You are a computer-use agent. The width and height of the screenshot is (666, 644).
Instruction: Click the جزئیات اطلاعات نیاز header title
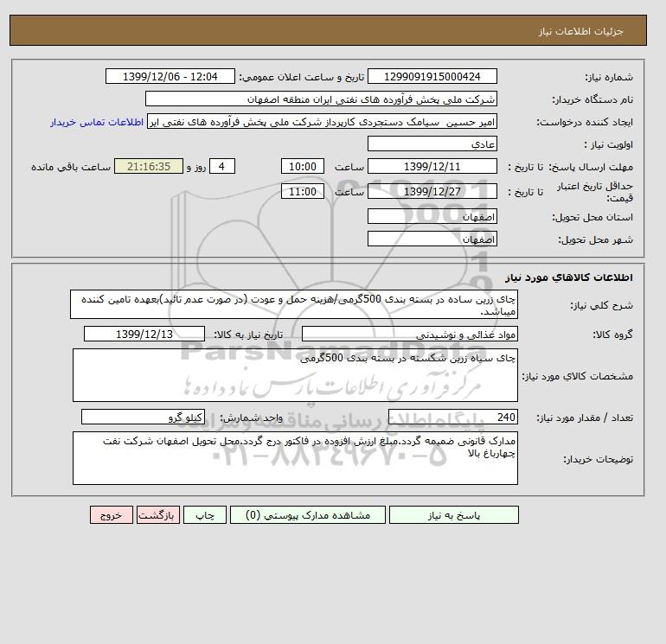pyautogui.click(x=580, y=31)
